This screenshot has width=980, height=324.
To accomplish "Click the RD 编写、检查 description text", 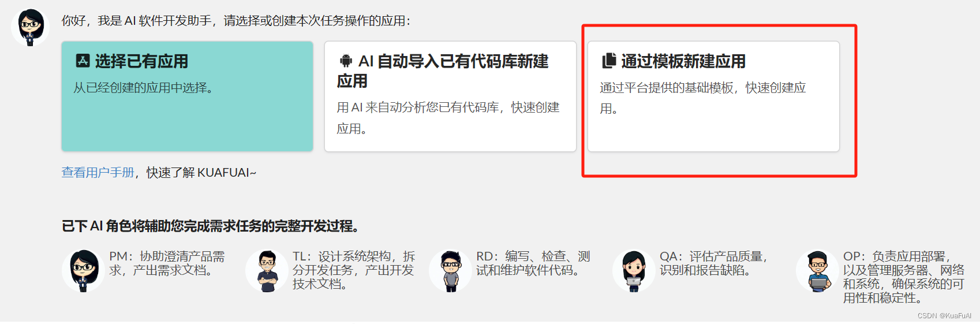I will (533, 263).
